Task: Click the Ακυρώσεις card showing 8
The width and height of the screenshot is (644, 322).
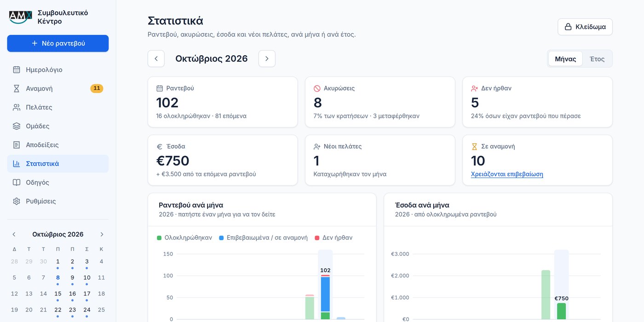Action: (x=380, y=102)
